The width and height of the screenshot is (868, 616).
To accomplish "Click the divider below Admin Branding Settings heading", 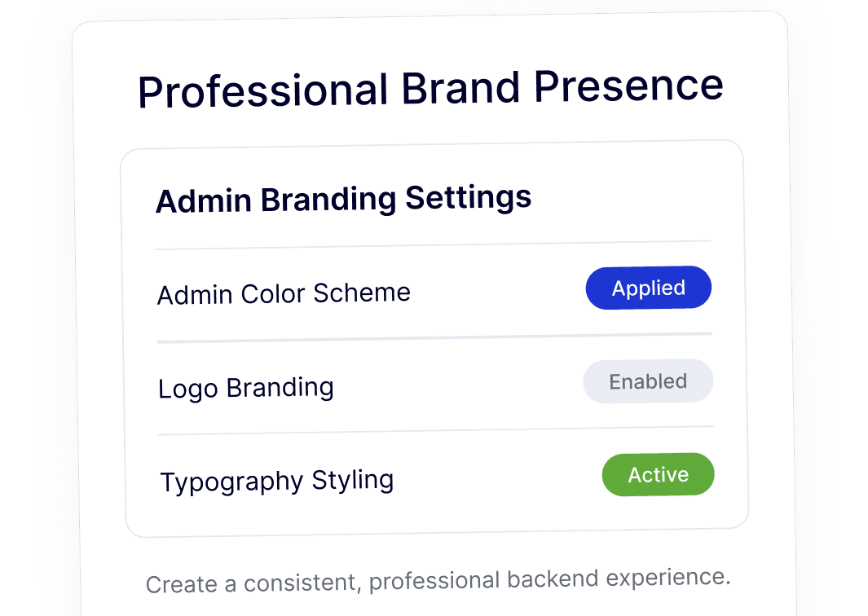I will (433, 244).
